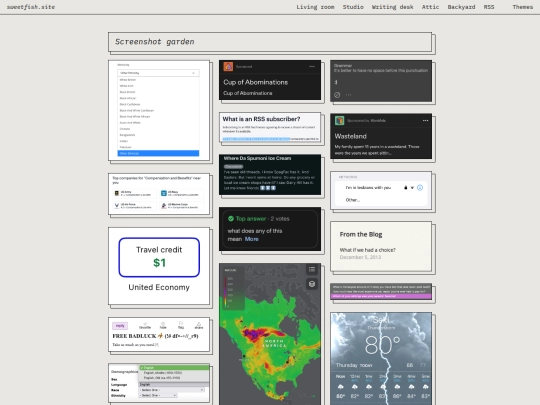Open the sweetfish.site home link

pos(31,7)
